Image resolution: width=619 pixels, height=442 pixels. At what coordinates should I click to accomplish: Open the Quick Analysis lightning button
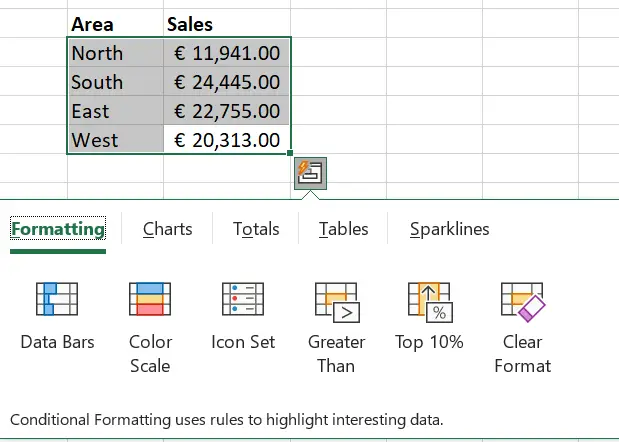310,173
